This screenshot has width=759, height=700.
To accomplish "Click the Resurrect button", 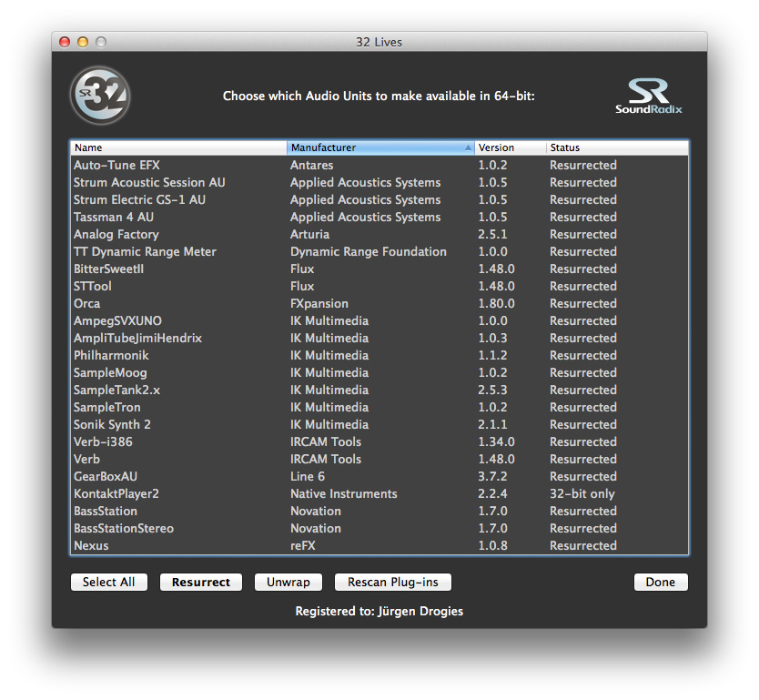I will [201, 583].
